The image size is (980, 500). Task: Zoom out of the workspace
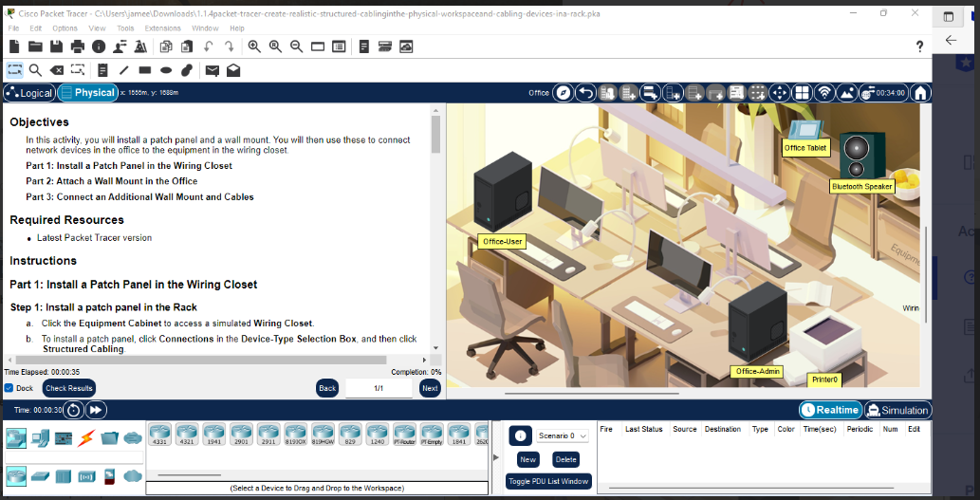click(296, 46)
